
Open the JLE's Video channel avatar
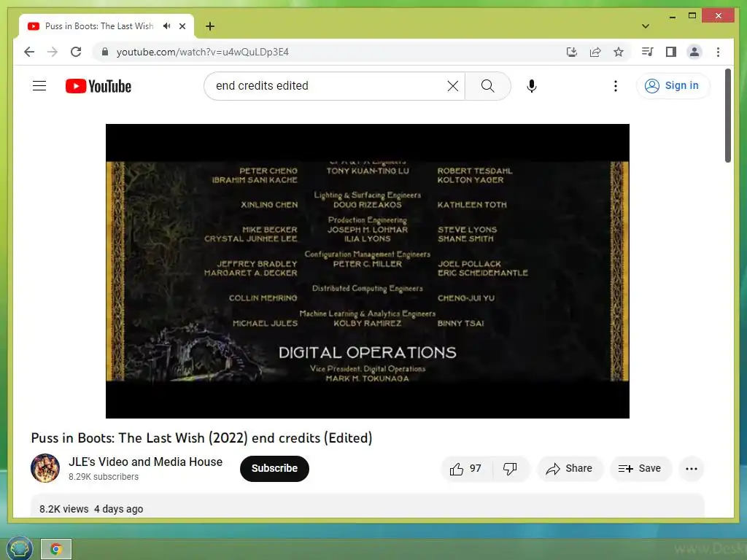coord(45,468)
